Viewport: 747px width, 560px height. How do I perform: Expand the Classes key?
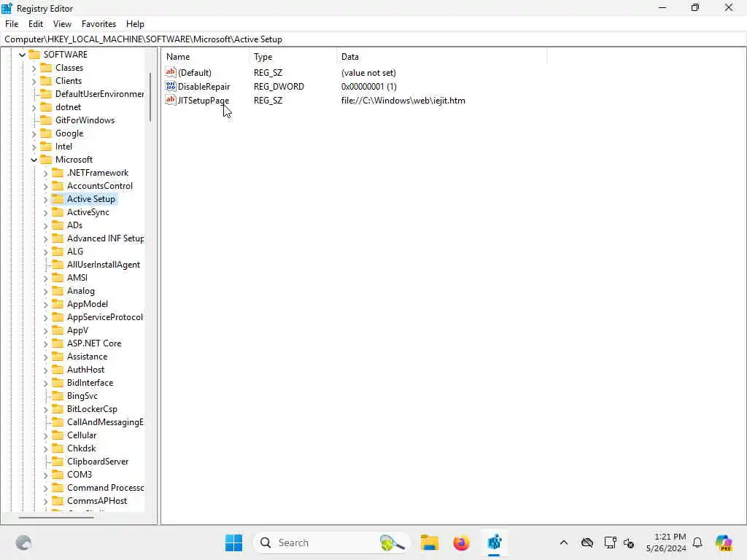(34, 68)
